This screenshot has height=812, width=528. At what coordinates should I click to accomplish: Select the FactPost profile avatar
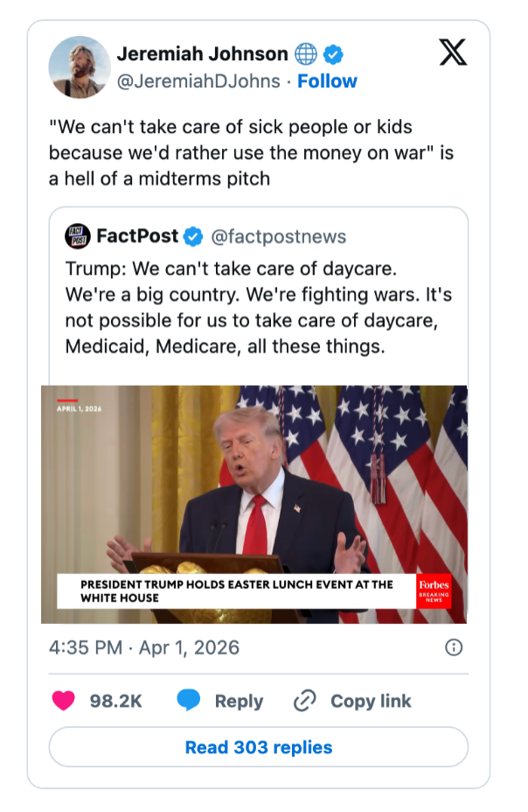click(78, 234)
